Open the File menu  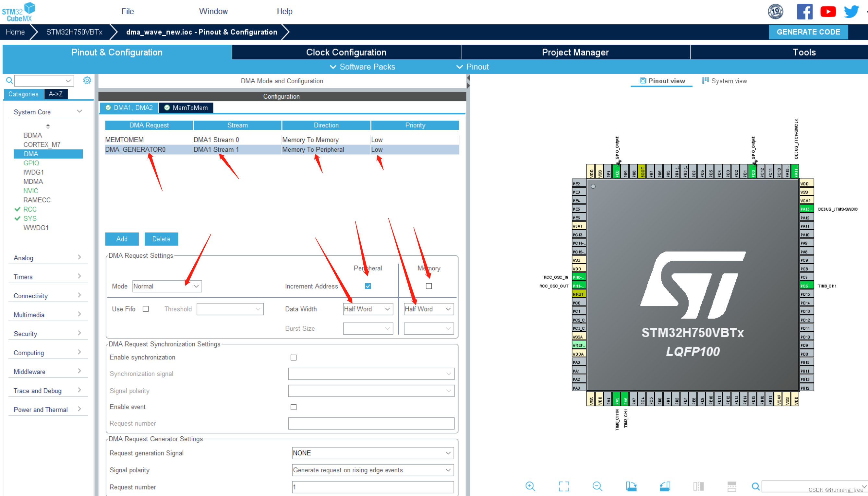pos(127,11)
